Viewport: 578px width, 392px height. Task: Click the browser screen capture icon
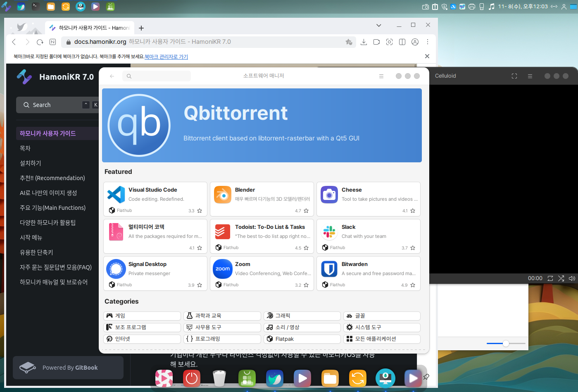coord(389,42)
